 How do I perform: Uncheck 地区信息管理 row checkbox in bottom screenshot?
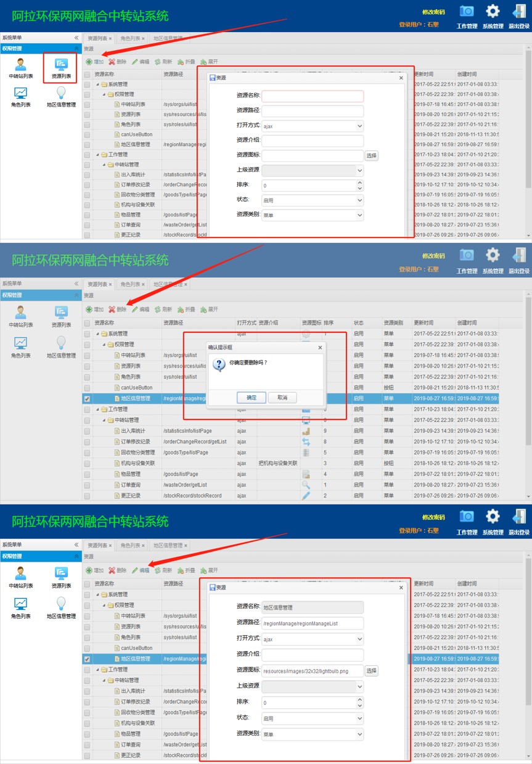87,659
